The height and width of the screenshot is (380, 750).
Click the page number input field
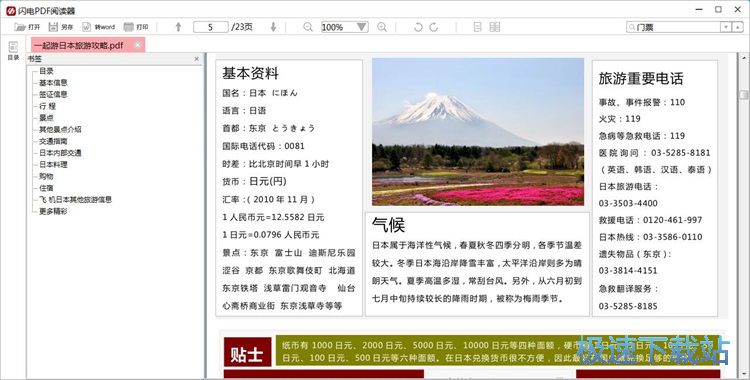[x=210, y=27]
